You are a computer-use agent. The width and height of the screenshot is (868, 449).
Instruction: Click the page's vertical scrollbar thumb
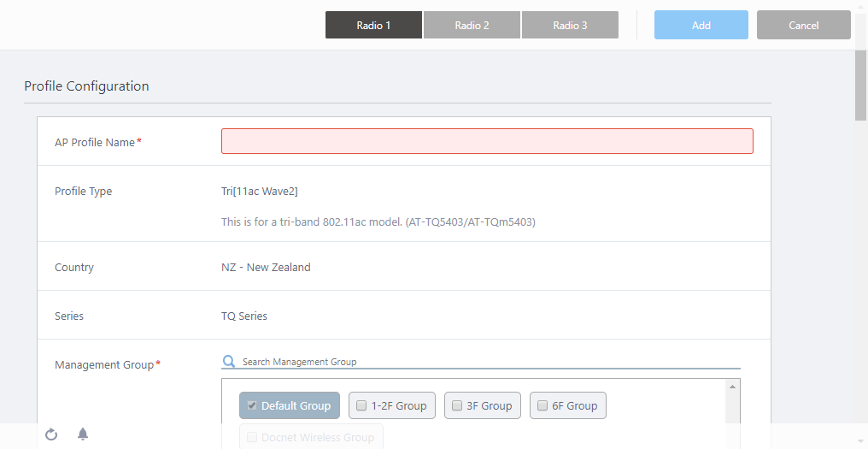coord(860,86)
